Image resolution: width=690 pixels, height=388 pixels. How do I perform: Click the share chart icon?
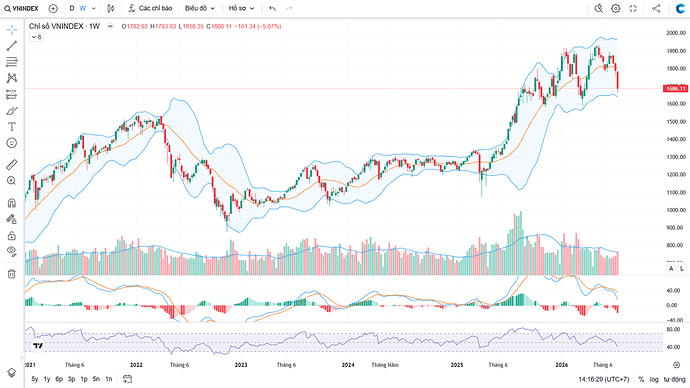point(656,8)
